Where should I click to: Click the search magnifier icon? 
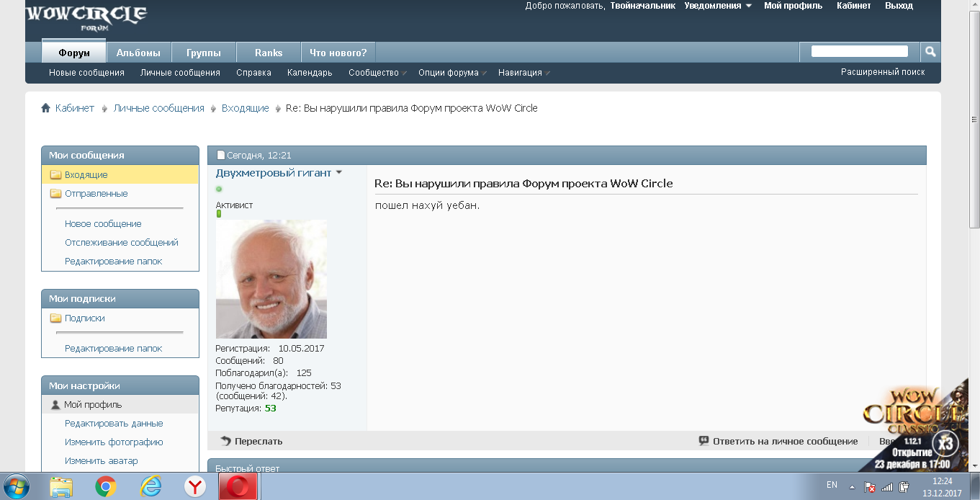point(930,52)
